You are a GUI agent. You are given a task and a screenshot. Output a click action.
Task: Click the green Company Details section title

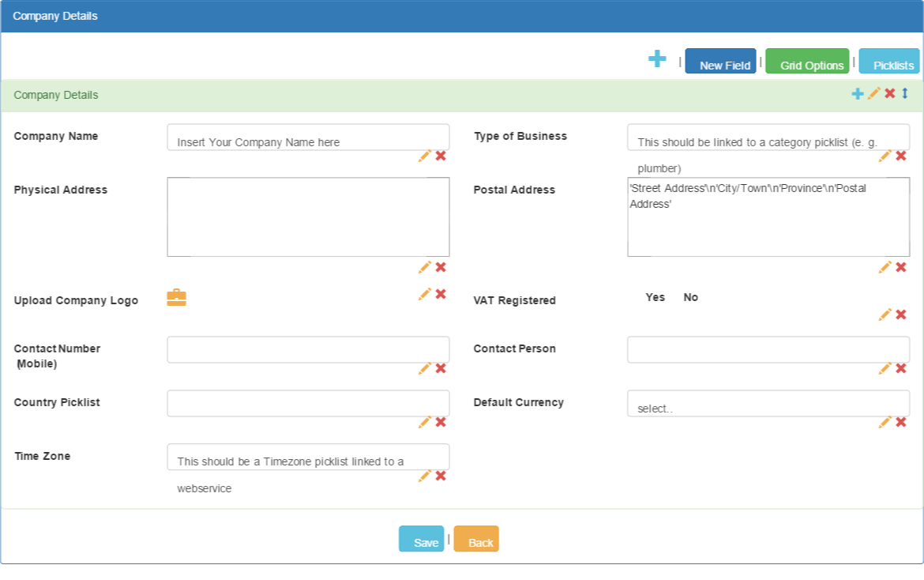(56, 95)
